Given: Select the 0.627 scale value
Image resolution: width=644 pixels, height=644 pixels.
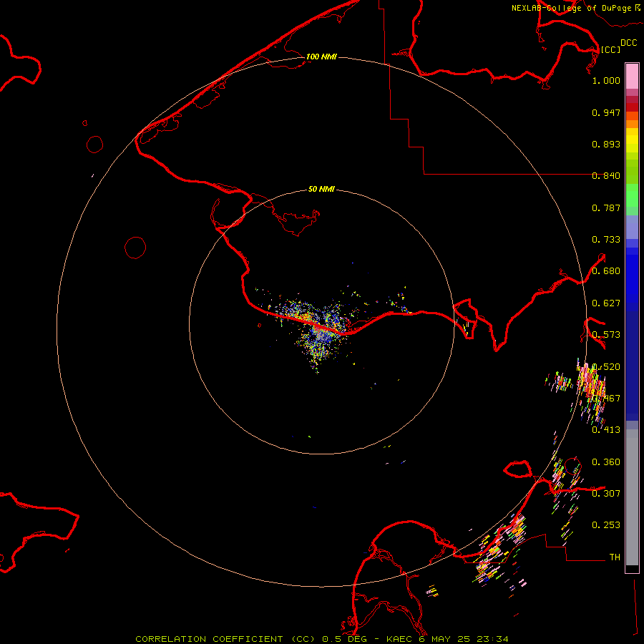Looking at the screenshot, I should (606, 303).
